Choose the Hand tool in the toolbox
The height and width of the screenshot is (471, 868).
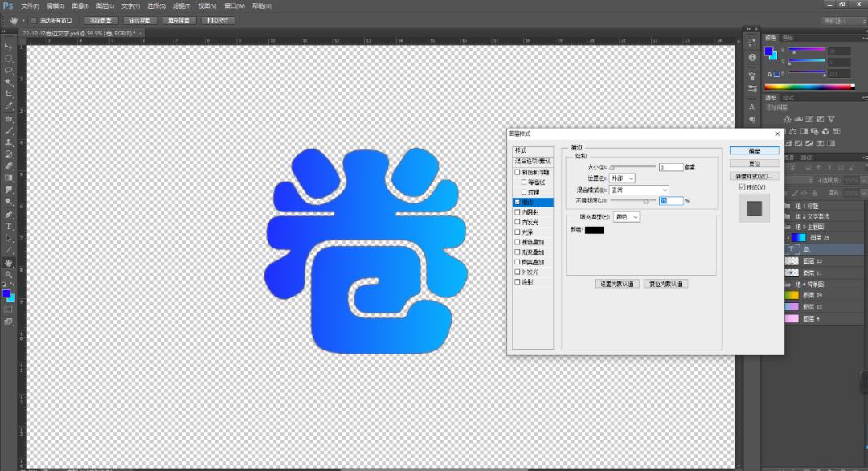[9, 262]
